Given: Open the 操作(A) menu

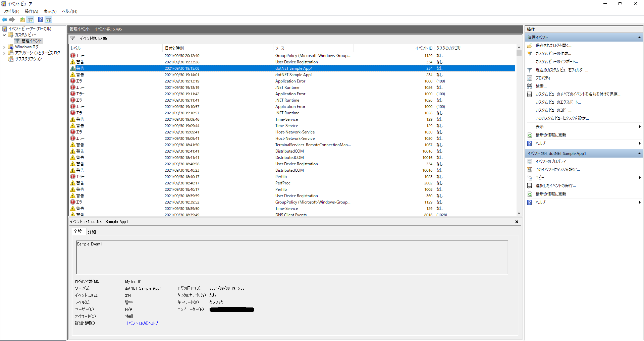Looking at the screenshot, I should (31, 11).
